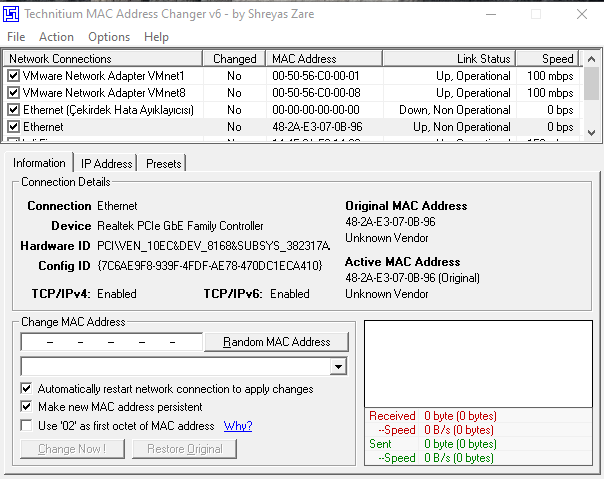The height and width of the screenshot is (479, 604).
Task: Click the Config ID value text
Action: [210, 266]
